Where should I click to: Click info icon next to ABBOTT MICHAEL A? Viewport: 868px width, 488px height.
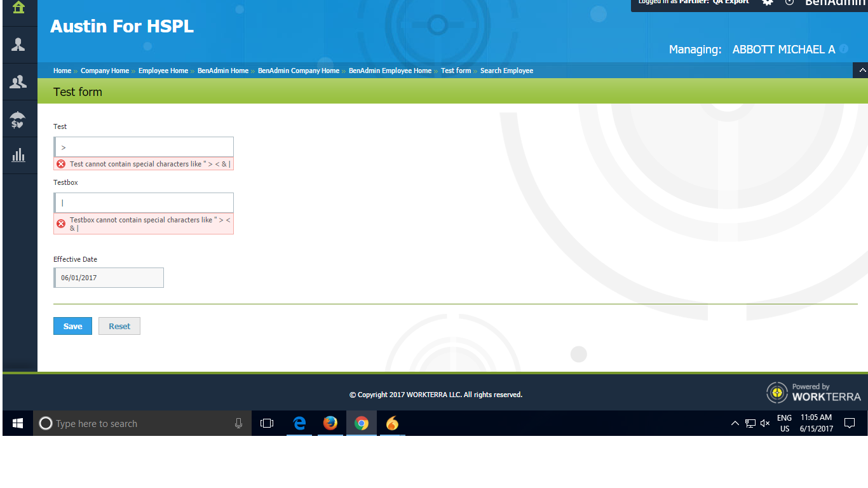point(844,49)
